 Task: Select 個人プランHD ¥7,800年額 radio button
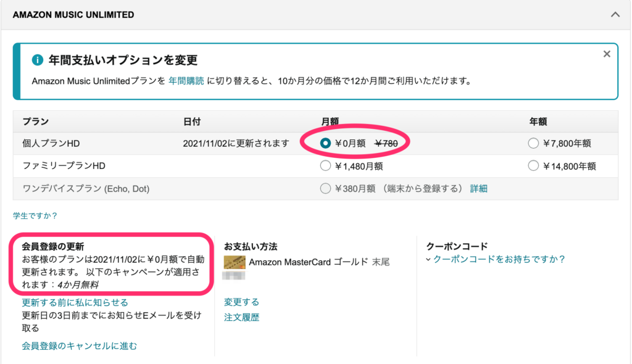533,143
